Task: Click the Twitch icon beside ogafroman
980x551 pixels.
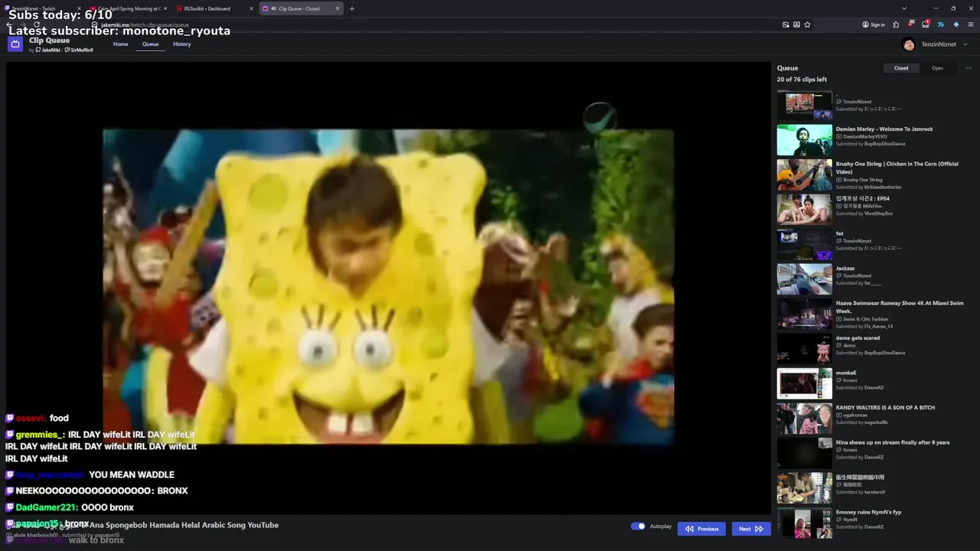Action: click(x=838, y=416)
